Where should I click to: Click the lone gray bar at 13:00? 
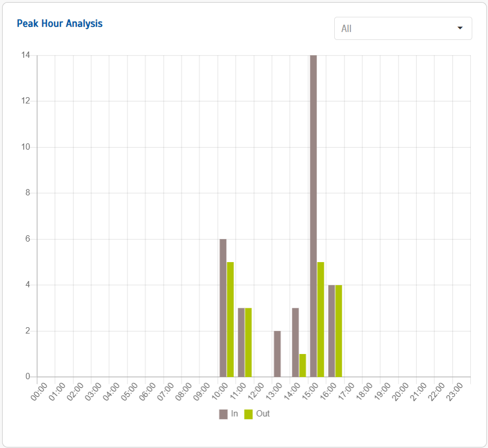(277, 354)
